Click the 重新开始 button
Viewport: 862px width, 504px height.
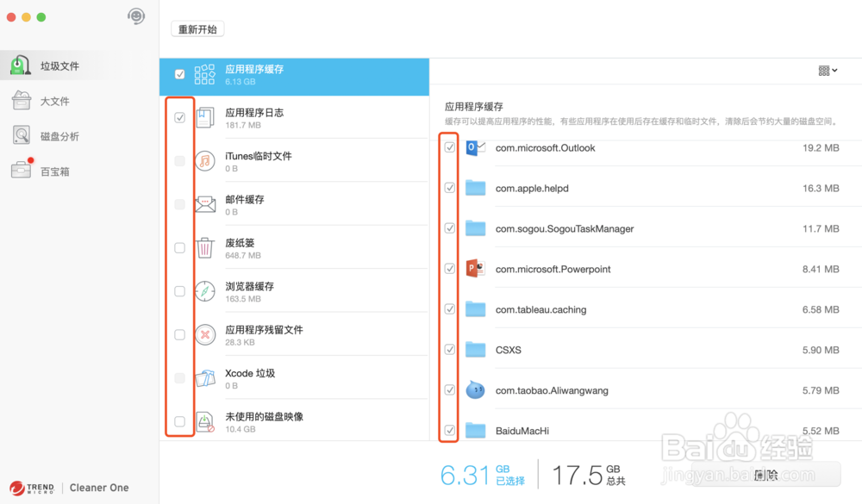click(197, 29)
